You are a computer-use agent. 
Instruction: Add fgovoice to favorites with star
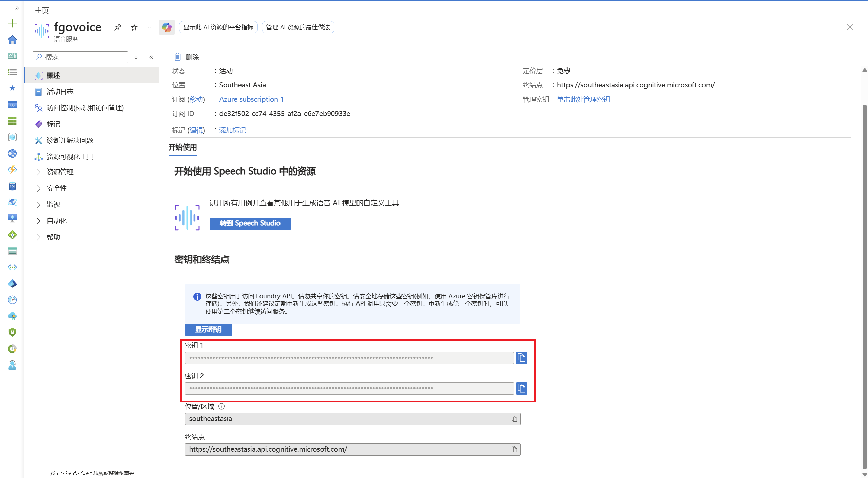click(134, 27)
